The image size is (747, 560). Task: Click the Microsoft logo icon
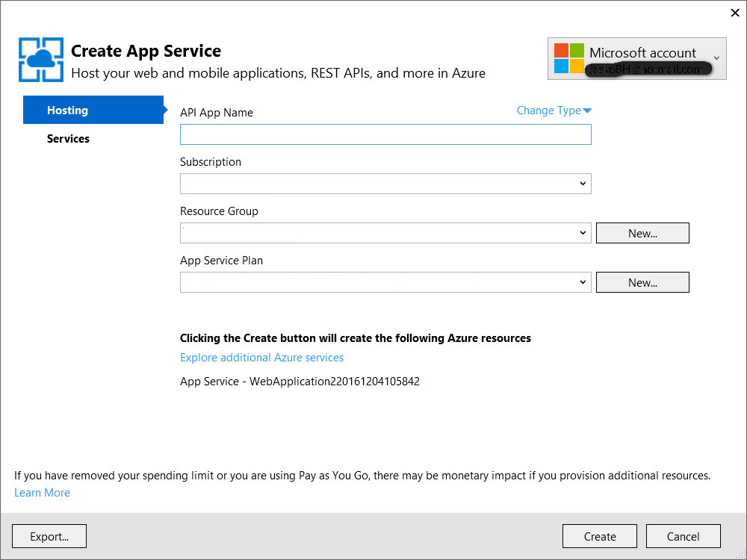(x=568, y=58)
